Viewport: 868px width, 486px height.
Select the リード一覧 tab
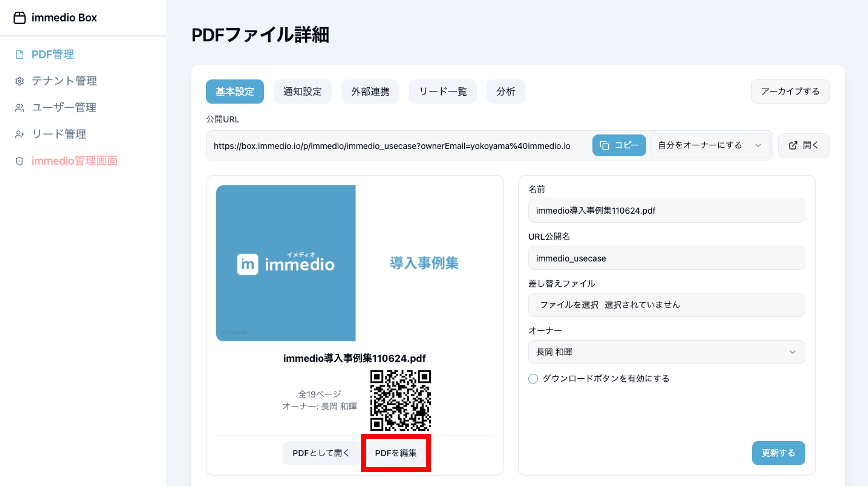click(x=442, y=92)
